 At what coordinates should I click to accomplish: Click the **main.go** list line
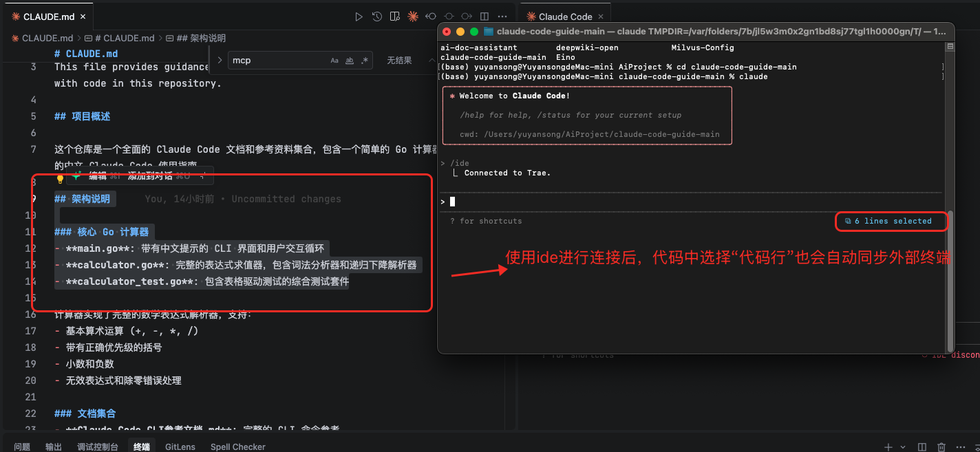click(189, 248)
